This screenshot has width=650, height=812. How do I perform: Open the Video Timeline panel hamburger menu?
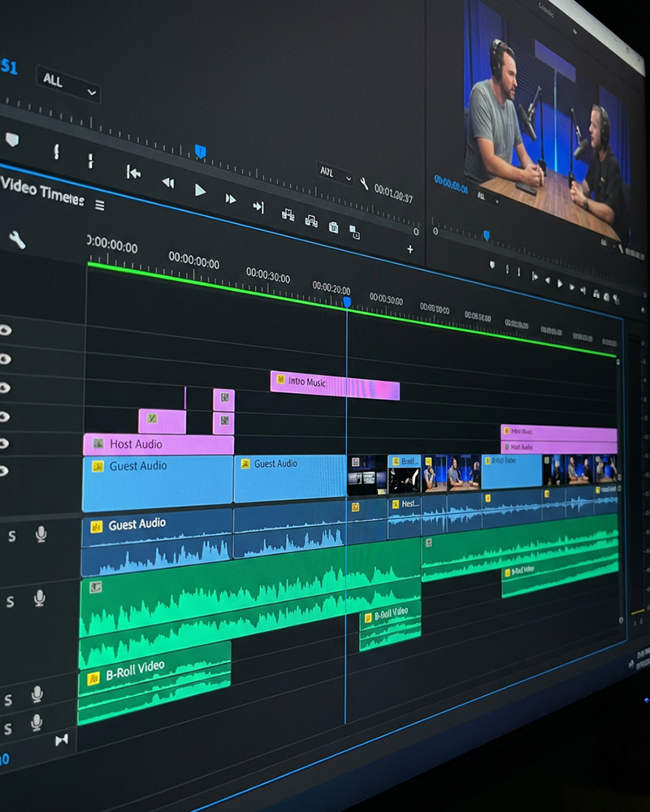(99, 205)
